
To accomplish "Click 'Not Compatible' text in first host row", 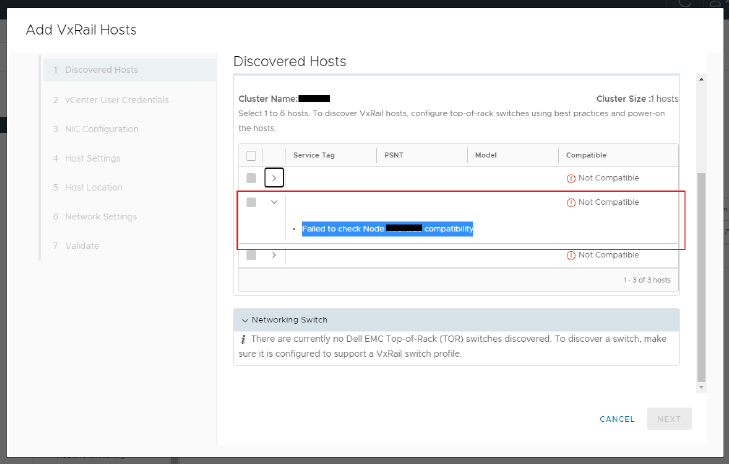I will 608,178.
